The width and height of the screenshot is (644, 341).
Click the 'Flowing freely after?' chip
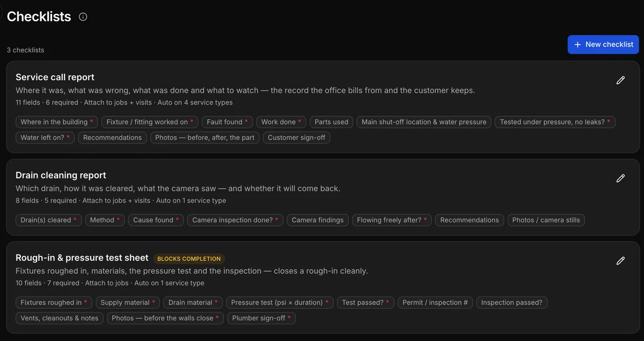392,220
